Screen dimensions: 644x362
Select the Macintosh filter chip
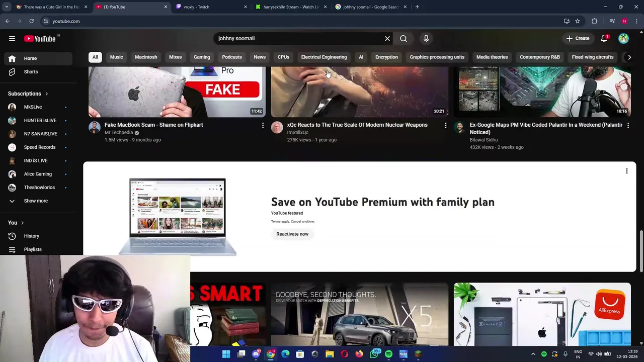(146, 57)
